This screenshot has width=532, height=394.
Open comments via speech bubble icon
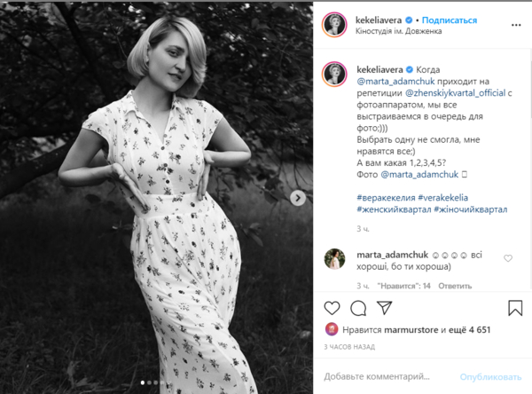pos(358,308)
